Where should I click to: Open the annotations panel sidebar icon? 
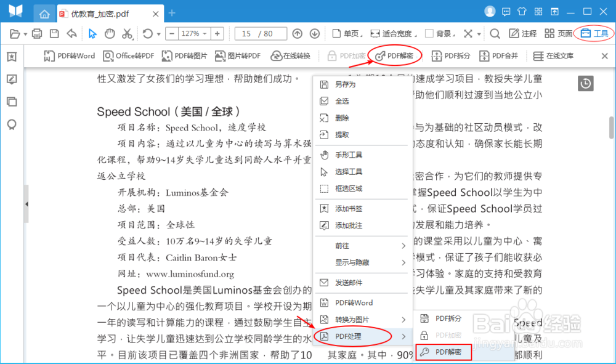point(12,79)
